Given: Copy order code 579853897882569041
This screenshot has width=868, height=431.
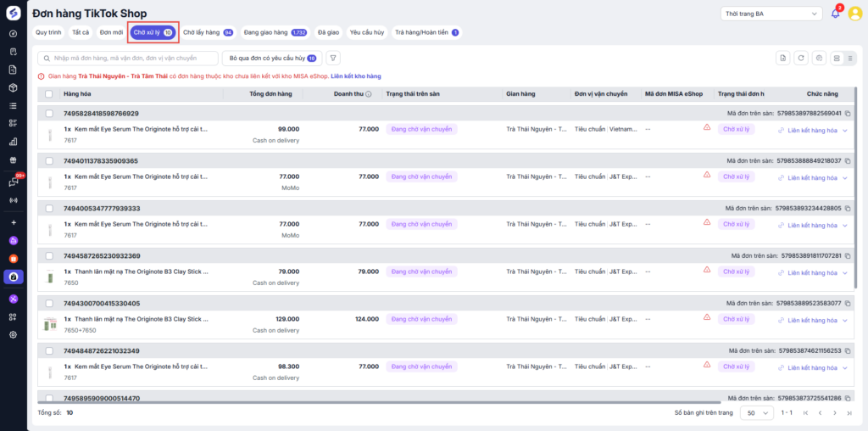Looking at the screenshot, I should point(848,113).
